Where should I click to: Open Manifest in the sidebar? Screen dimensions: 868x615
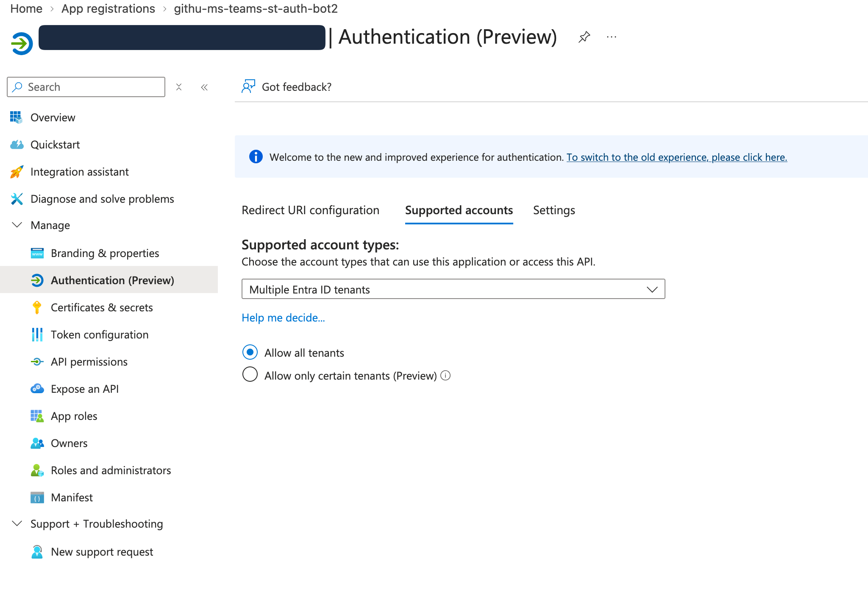tap(109, 498)
